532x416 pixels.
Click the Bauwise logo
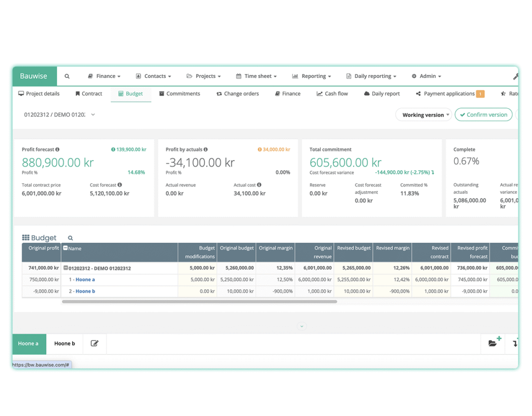coord(34,76)
